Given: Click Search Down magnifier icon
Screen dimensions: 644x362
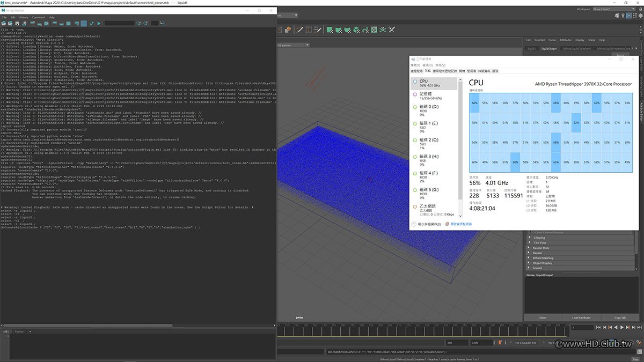Looking at the screenshot, I should tap(138, 23).
